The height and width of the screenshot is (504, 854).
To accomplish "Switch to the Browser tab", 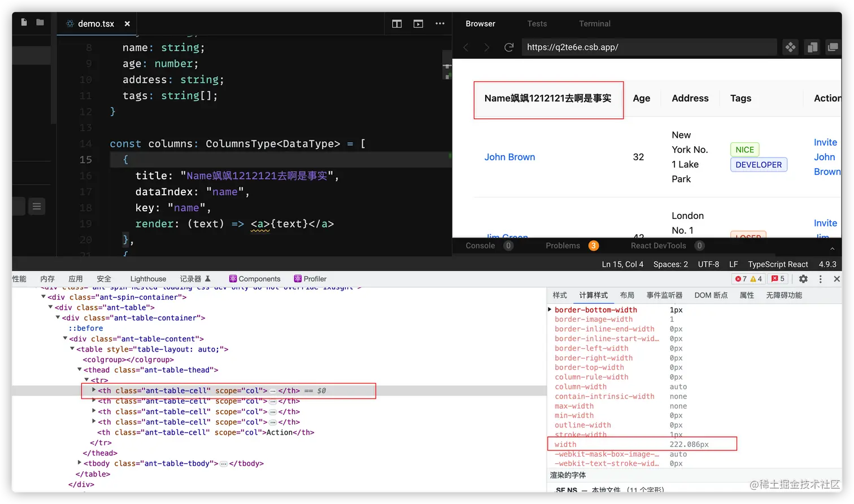I will coord(480,24).
